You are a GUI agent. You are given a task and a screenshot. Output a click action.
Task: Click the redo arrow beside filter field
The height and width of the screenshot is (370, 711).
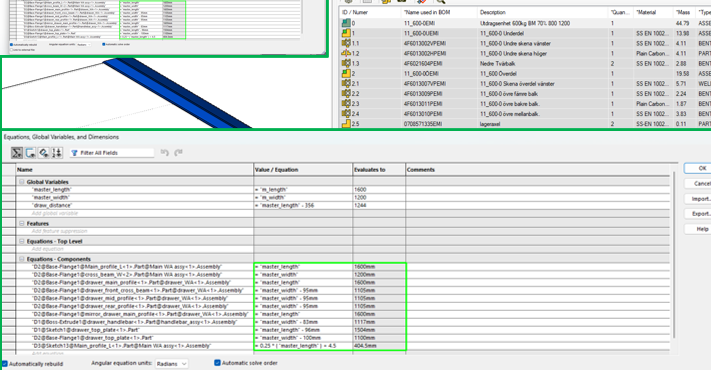[179, 153]
